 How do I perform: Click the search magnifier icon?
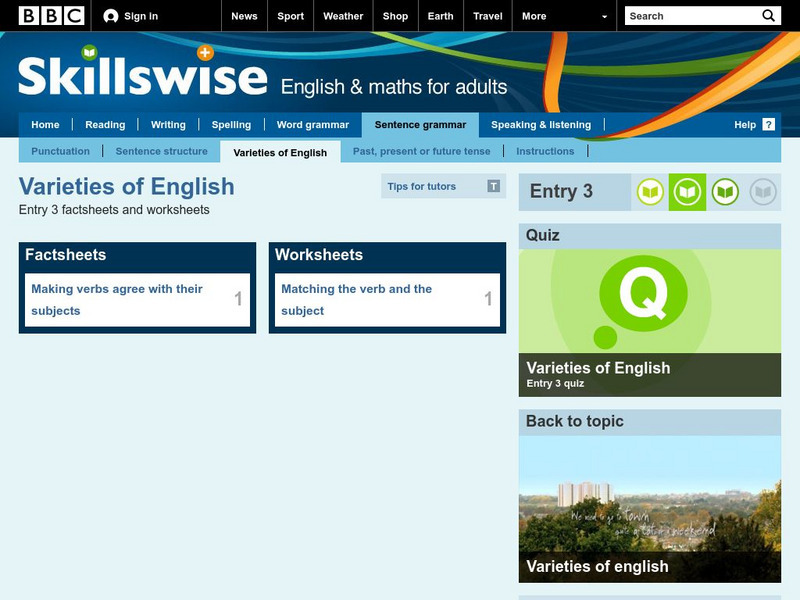coord(768,16)
